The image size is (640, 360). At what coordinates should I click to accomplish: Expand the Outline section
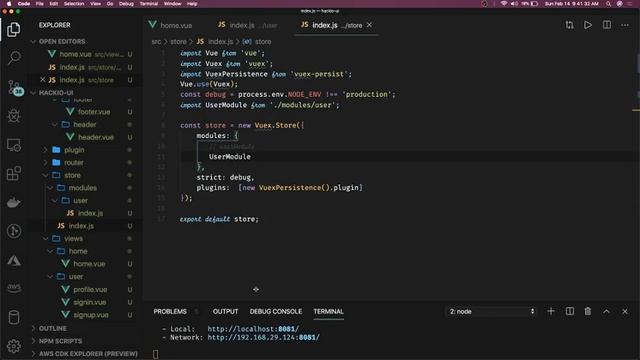point(52,328)
